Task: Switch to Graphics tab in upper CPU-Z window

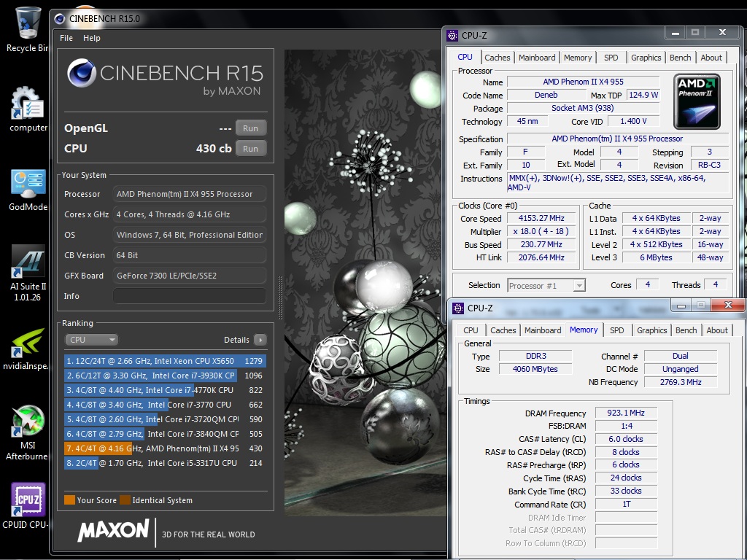Action: (646, 58)
